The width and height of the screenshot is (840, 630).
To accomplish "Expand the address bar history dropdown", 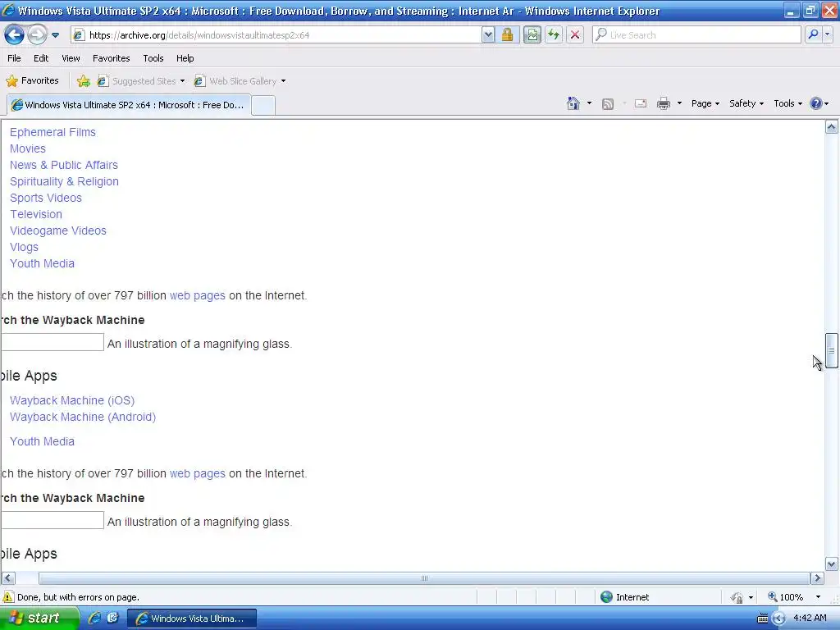I will [x=488, y=35].
